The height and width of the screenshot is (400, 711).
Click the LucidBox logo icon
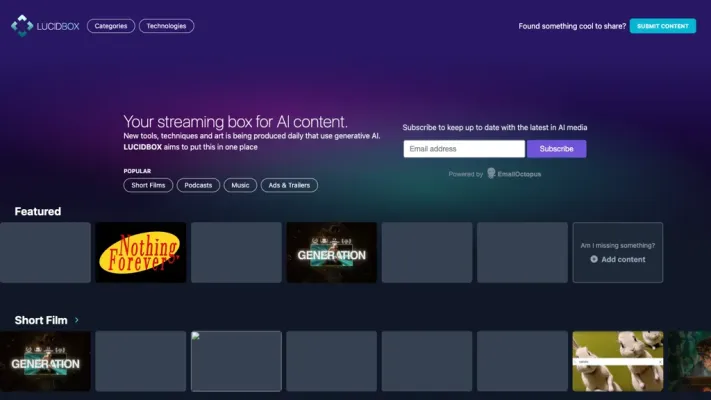22,26
